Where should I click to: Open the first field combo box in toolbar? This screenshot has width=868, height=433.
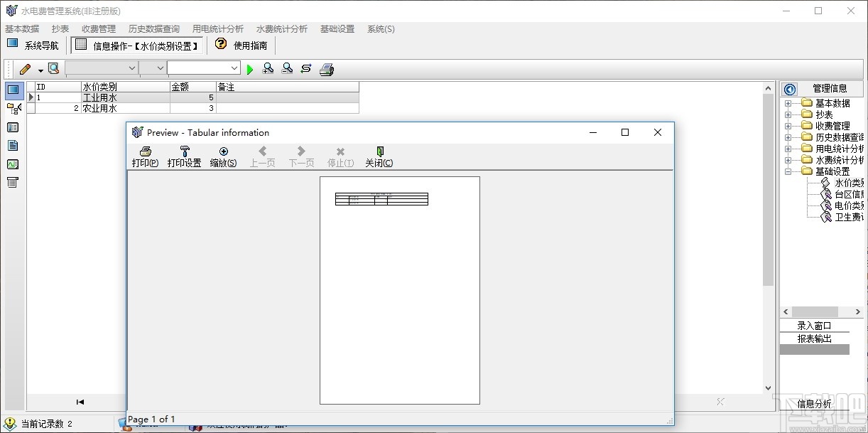(102, 68)
